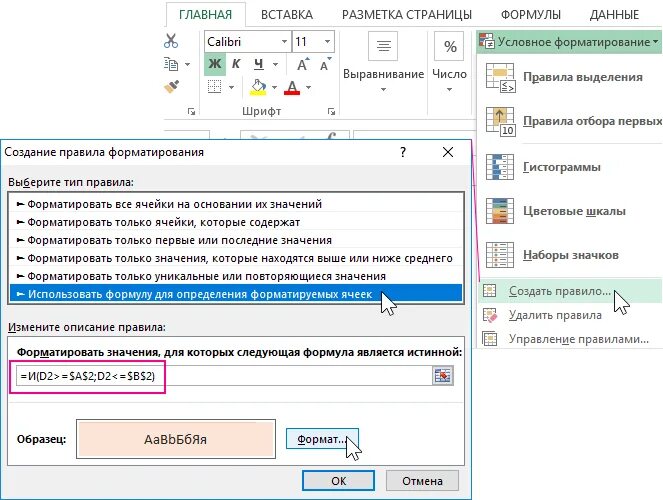Viewport: 663px width, 500px height.
Task: Choose Управление правилами menu entry
Action: click(570, 339)
